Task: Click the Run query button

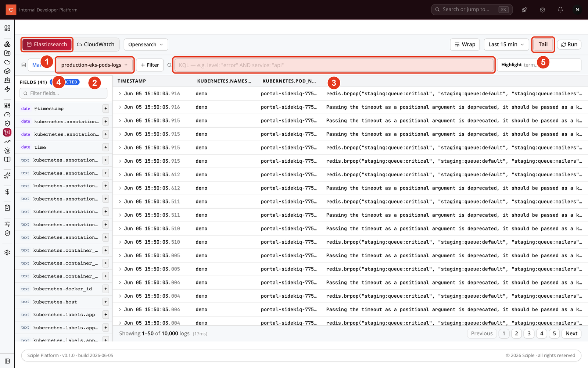Action: pyautogui.click(x=569, y=45)
